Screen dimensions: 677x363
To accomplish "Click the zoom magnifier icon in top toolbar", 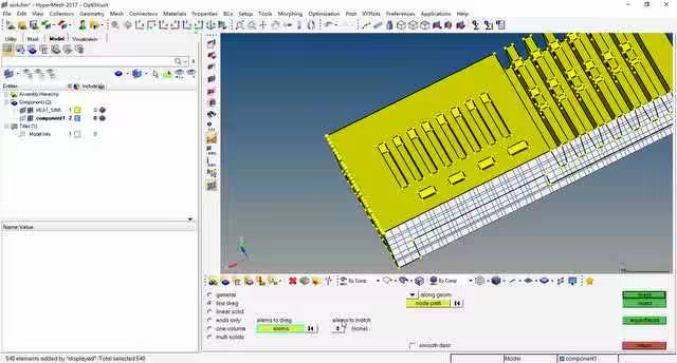I will 251,25.
